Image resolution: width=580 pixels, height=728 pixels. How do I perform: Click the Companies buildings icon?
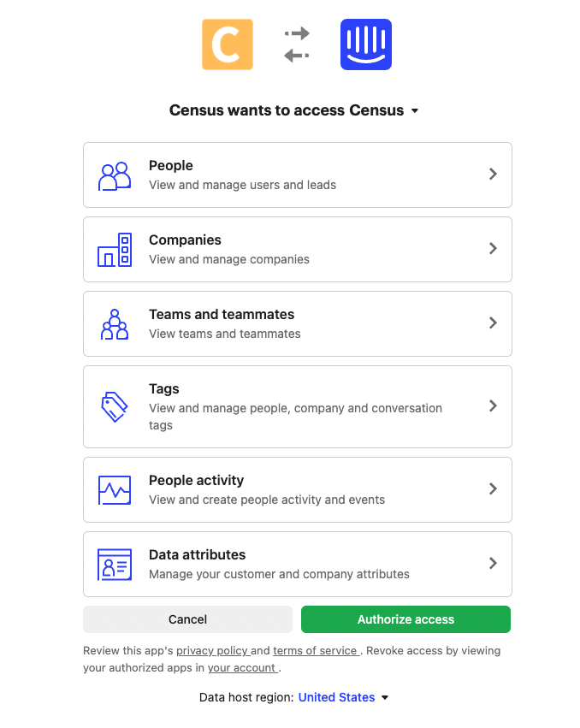pyautogui.click(x=115, y=250)
